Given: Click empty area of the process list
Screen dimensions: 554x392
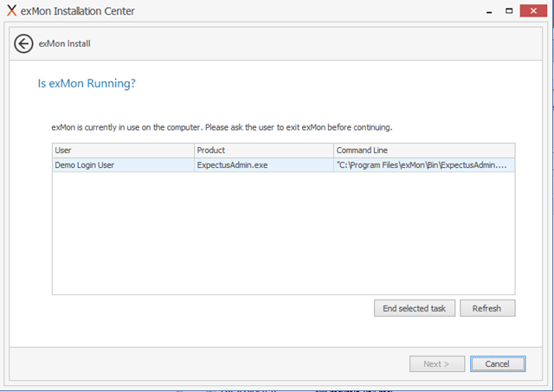Looking at the screenshot, I should click(x=283, y=233).
